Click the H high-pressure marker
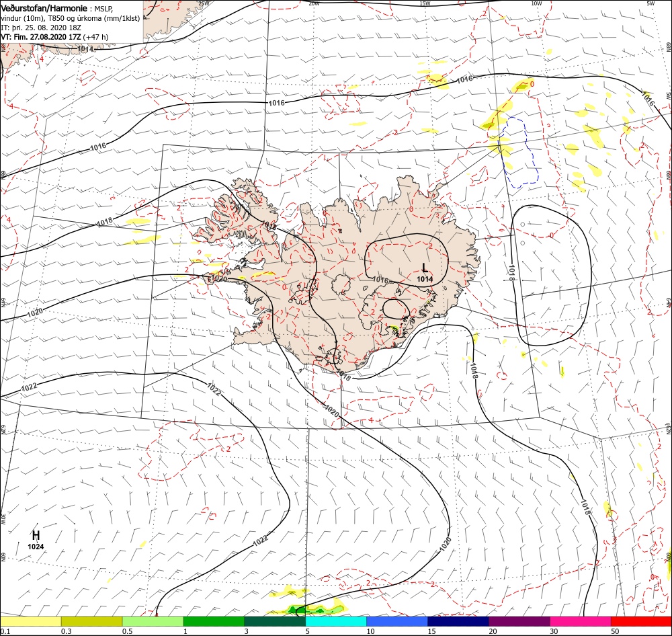This screenshot has width=672, height=636. [x=36, y=535]
